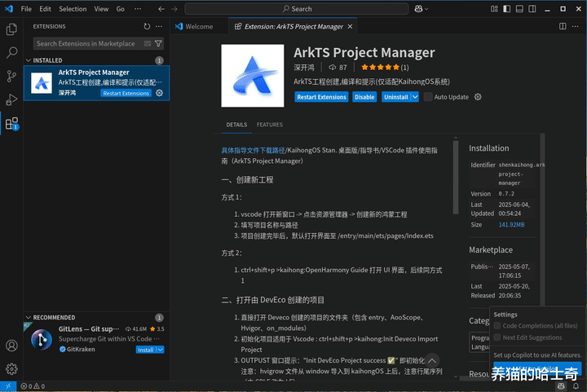Click Restart Extensions in extension header
Screen dimensions: 587x392
click(x=321, y=97)
